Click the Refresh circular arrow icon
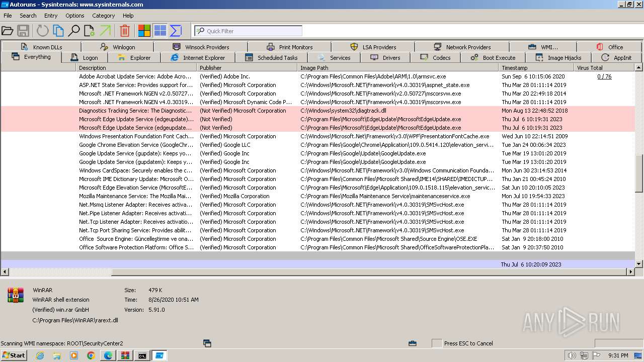 tap(43, 31)
